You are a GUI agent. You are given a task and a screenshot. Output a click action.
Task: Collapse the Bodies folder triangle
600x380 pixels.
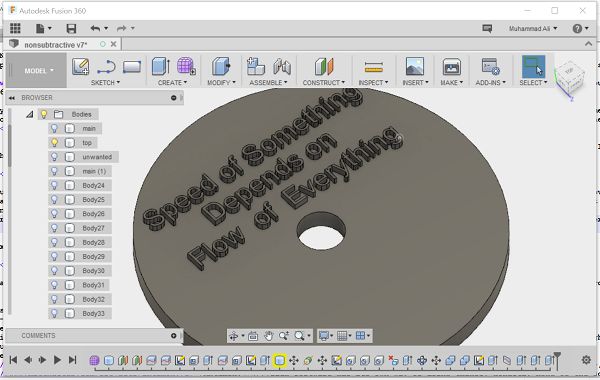click(29, 114)
